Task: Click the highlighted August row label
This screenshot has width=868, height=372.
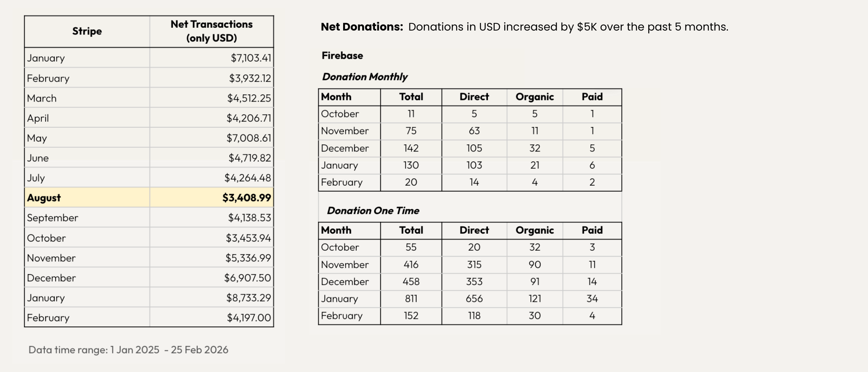Action: pos(44,198)
